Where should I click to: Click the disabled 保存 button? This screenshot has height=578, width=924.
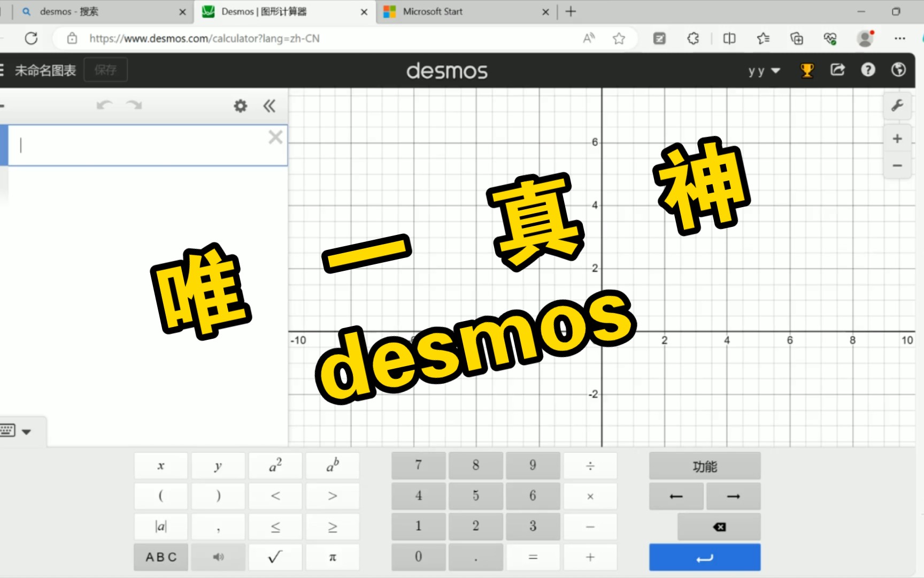(106, 70)
